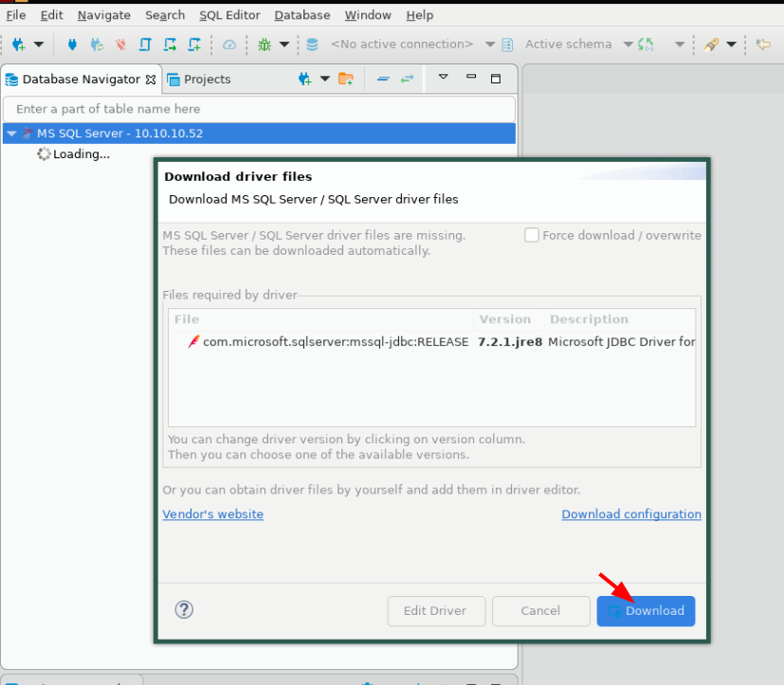The image size is (784, 685).
Task: Close the Database Navigator tab
Action: click(x=151, y=80)
